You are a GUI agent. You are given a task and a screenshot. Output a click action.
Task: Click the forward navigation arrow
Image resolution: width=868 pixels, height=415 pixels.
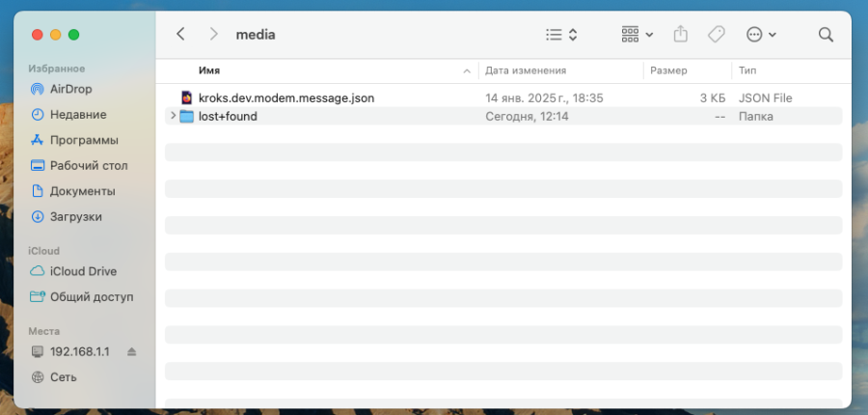coord(213,34)
